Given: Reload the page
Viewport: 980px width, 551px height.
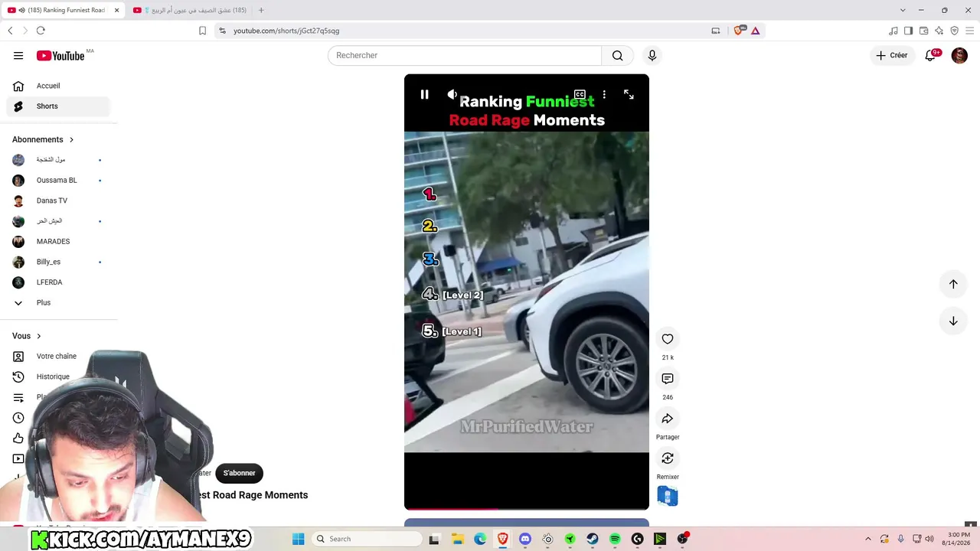Looking at the screenshot, I should (41, 31).
